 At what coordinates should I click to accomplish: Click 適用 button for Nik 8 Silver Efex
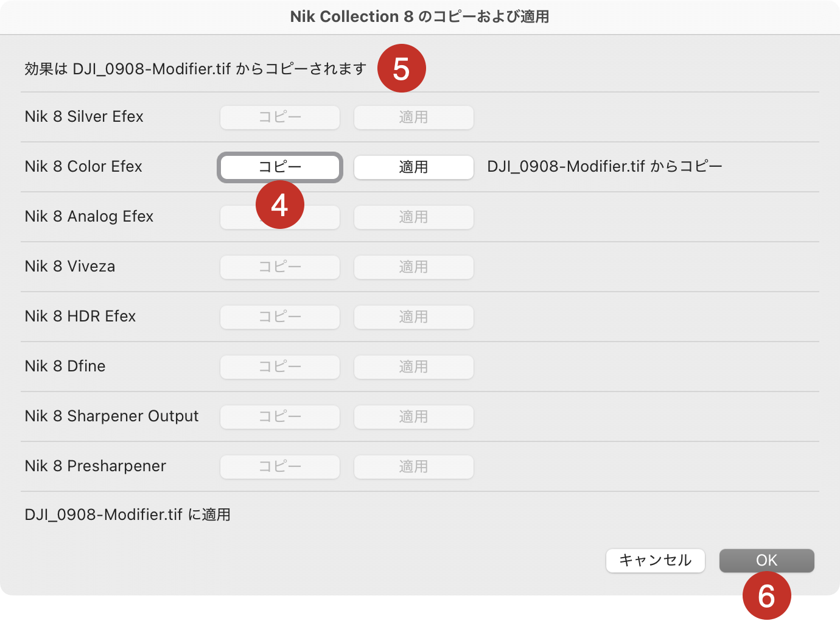[414, 118]
